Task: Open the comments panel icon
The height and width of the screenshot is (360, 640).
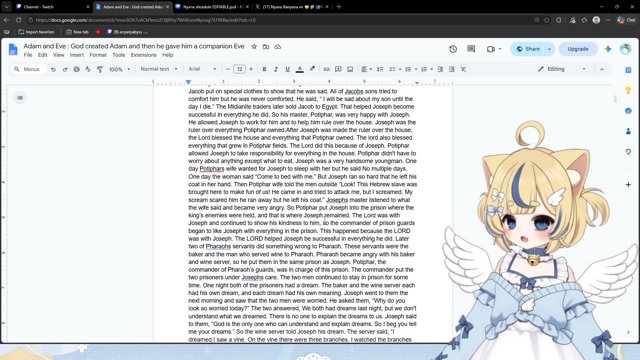Action: pos(471,49)
